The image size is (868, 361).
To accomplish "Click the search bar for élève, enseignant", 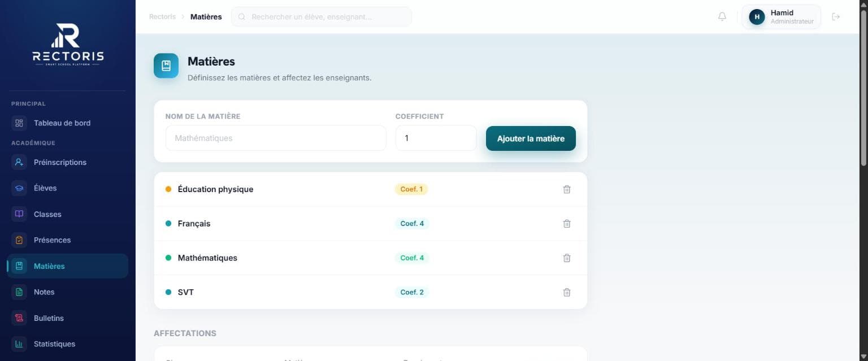I will (x=322, y=17).
